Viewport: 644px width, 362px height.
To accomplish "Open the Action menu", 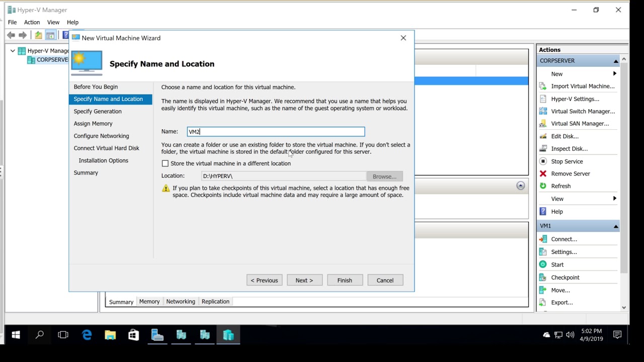I will 32,22.
